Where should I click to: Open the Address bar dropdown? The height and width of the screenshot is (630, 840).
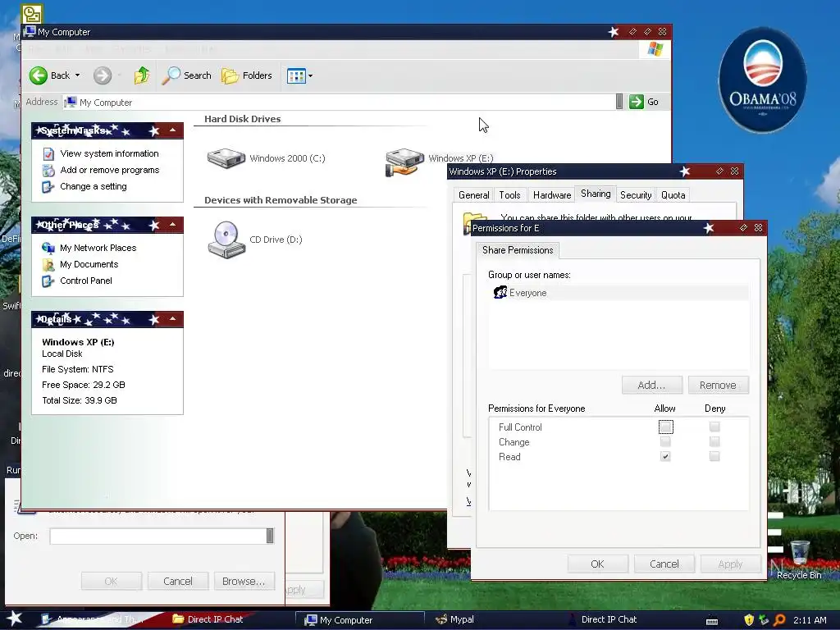[x=619, y=102]
